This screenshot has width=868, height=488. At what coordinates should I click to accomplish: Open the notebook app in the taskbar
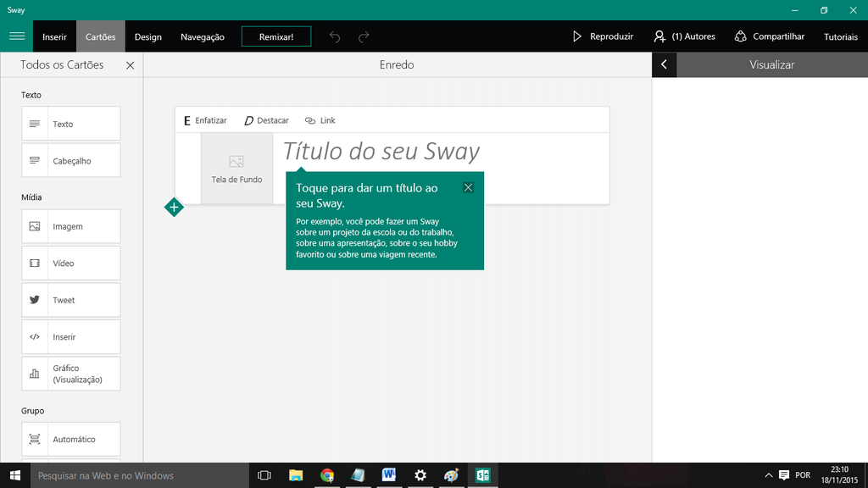pyautogui.click(x=358, y=475)
